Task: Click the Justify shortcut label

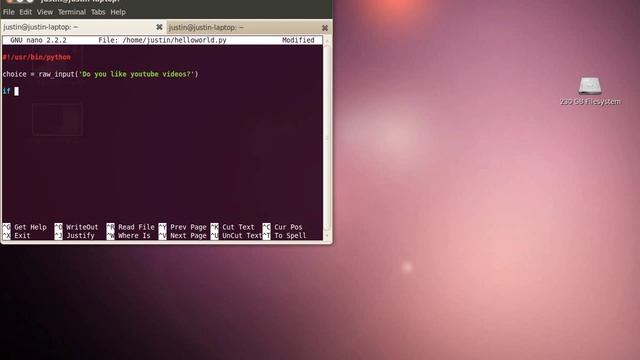Action: tap(80, 236)
